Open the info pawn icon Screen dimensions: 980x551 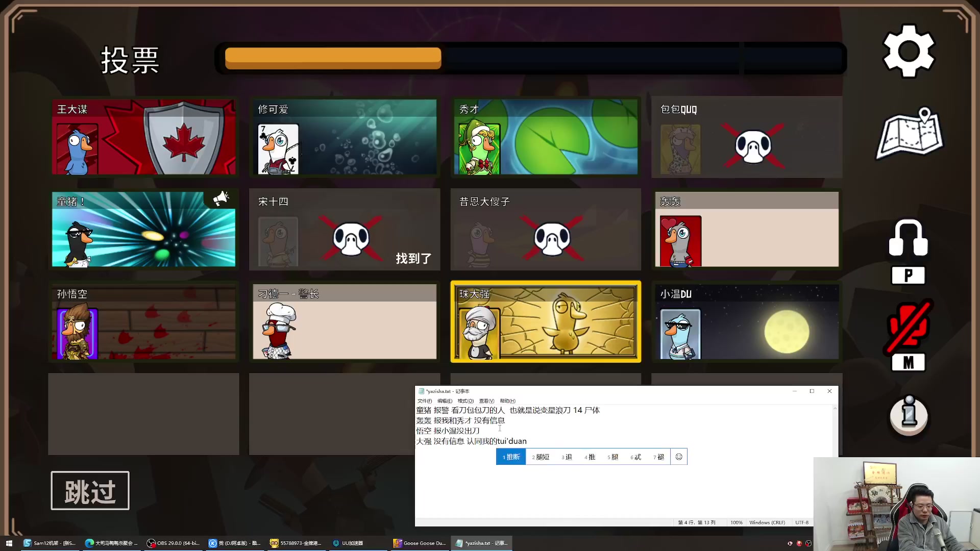pos(909,415)
